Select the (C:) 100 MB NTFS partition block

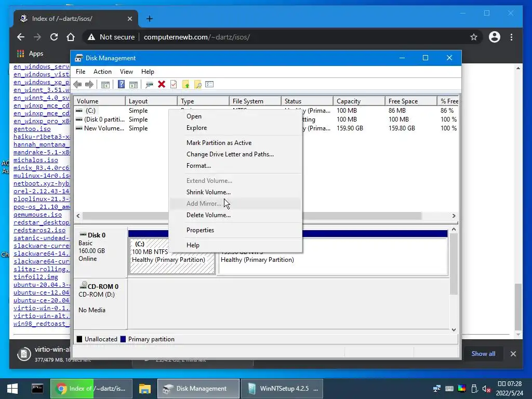click(172, 256)
